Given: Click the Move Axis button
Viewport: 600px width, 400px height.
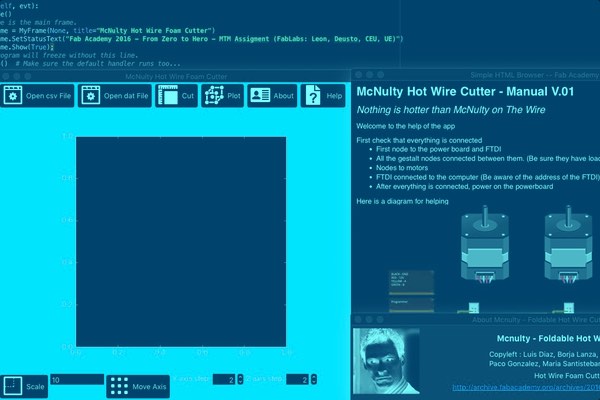Looking at the screenshot, I should click(x=138, y=387).
